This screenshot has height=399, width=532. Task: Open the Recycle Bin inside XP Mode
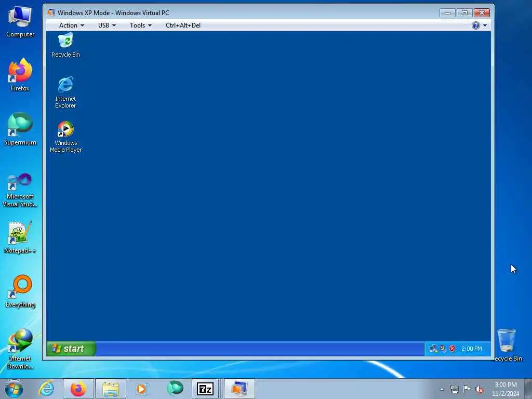[x=65, y=45]
